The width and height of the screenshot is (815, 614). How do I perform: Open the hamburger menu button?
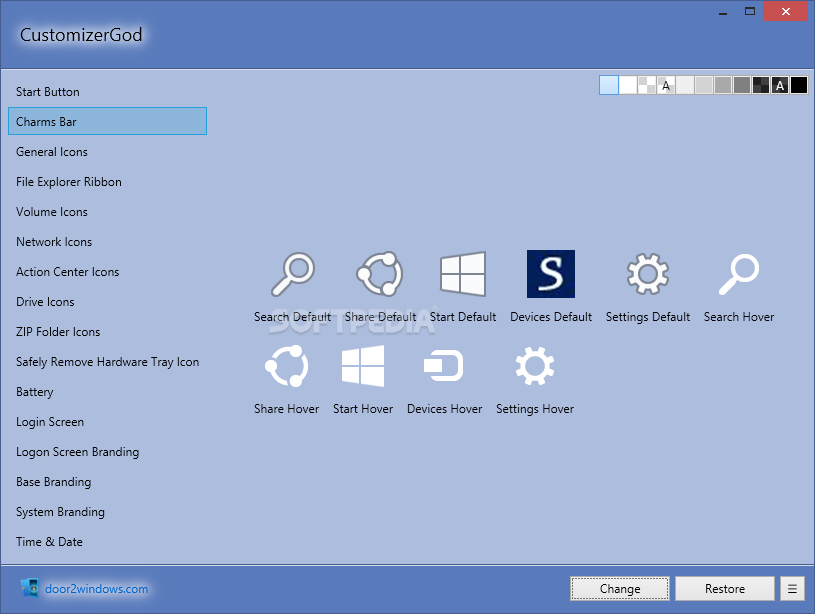792,589
